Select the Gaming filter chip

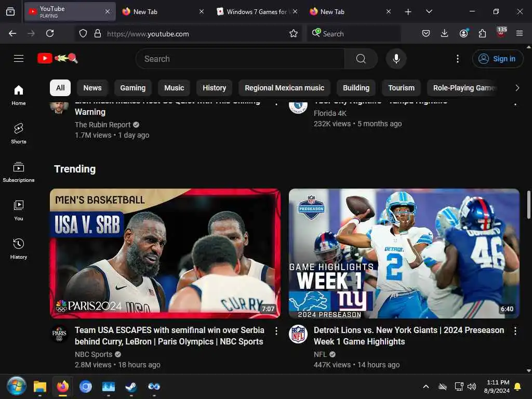132,88
